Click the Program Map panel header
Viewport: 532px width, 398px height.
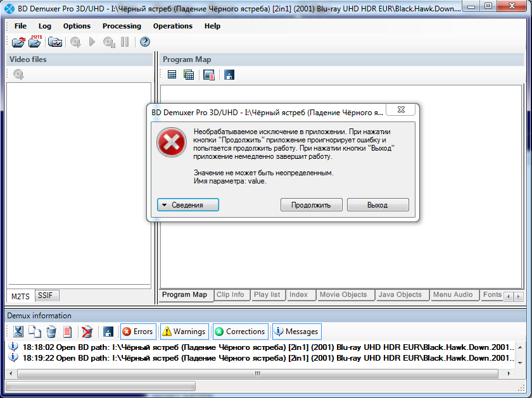click(342, 59)
